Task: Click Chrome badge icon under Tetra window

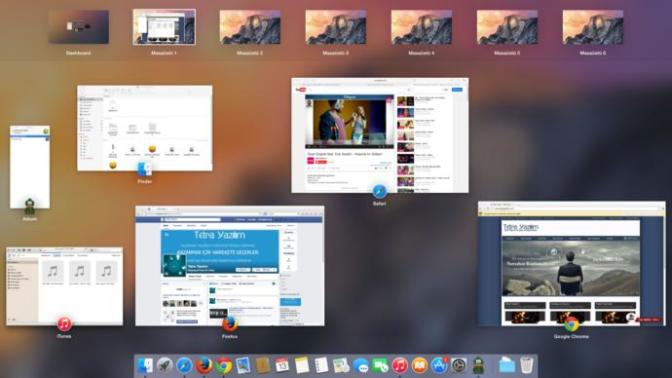Action: (571, 324)
